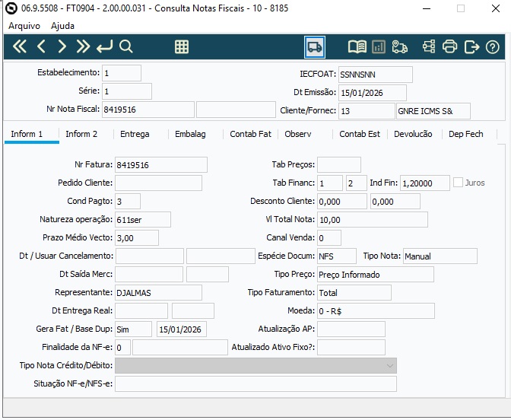Open the Arquivo menu
This screenshot has width=511, height=420.
24,26
